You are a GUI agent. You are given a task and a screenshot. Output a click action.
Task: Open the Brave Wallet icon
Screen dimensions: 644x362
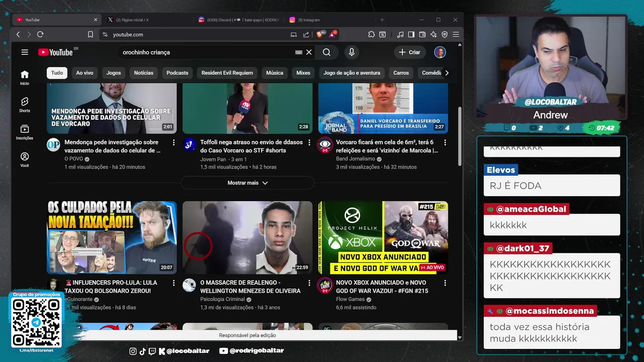[x=422, y=35]
